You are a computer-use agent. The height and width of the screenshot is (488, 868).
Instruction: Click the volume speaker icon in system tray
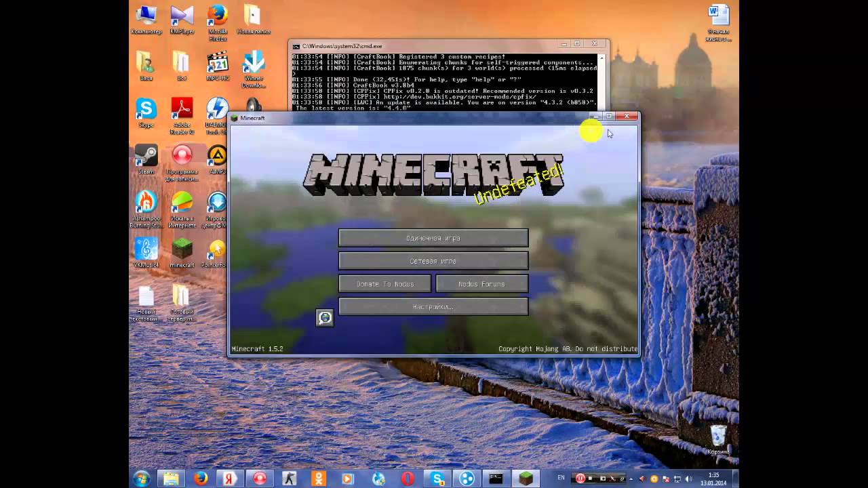688,479
